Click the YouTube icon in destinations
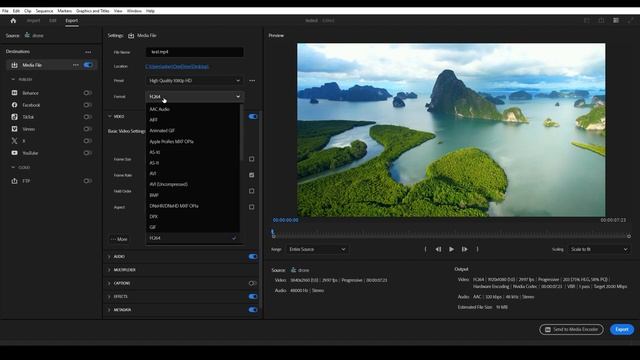Screen dimensions: 640x360 click(14, 153)
